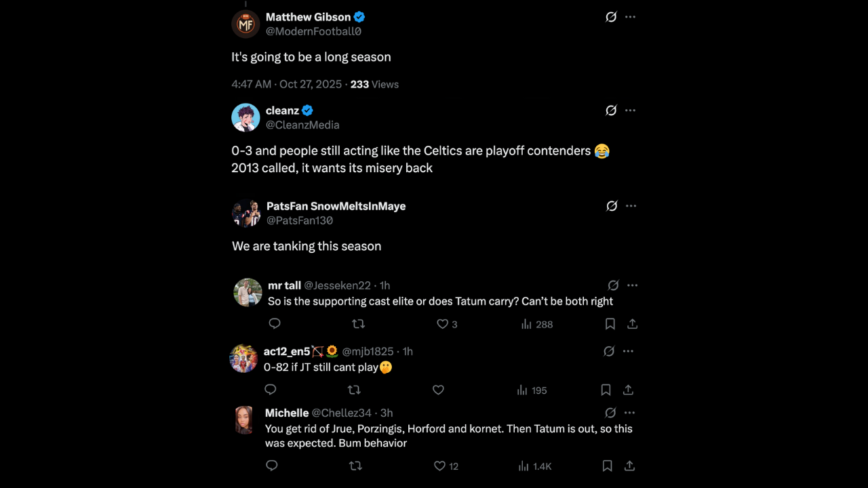The image size is (868, 488).
Task: Open more options on PatsFan's reply
Action: coord(631,206)
